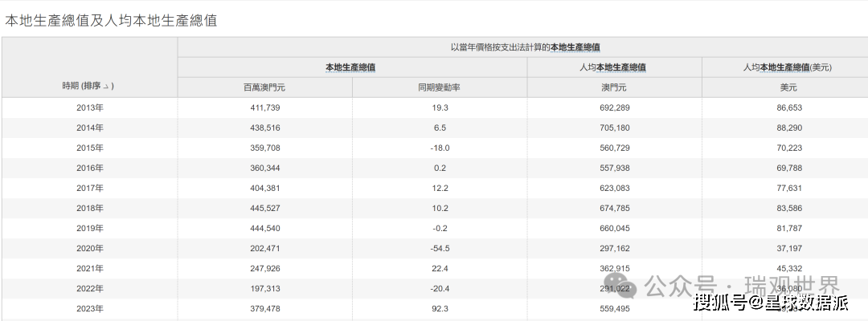Select the 本地生產總值 column group header

click(350, 67)
